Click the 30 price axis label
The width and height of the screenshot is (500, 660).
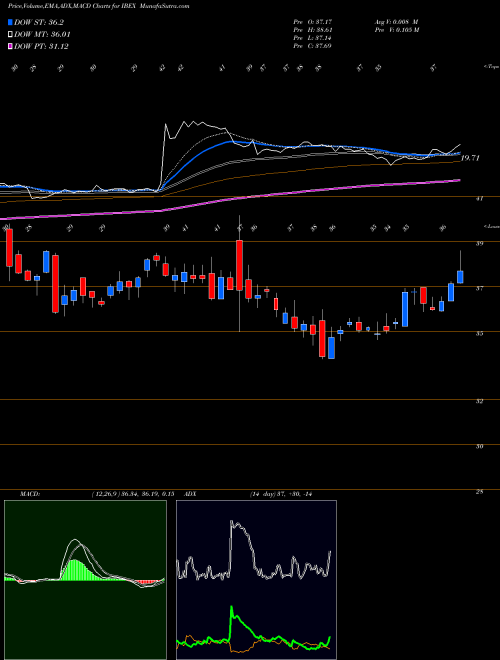[479, 446]
